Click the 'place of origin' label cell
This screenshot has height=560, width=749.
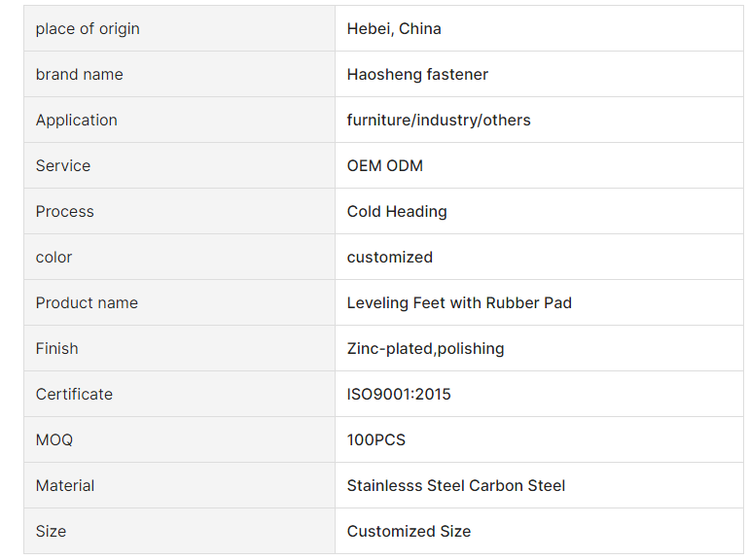tap(88, 29)
